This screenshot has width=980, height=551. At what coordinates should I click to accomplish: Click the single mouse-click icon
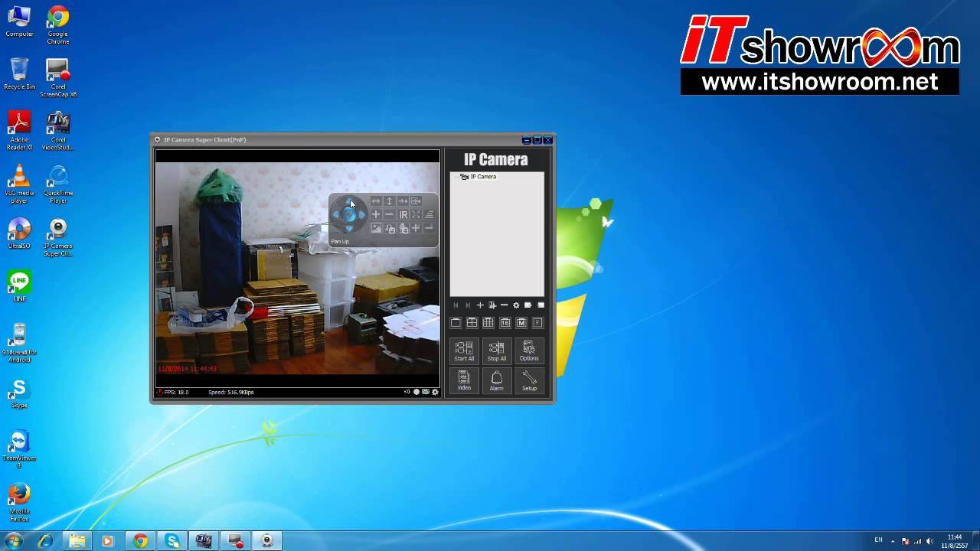click(390, 228)
